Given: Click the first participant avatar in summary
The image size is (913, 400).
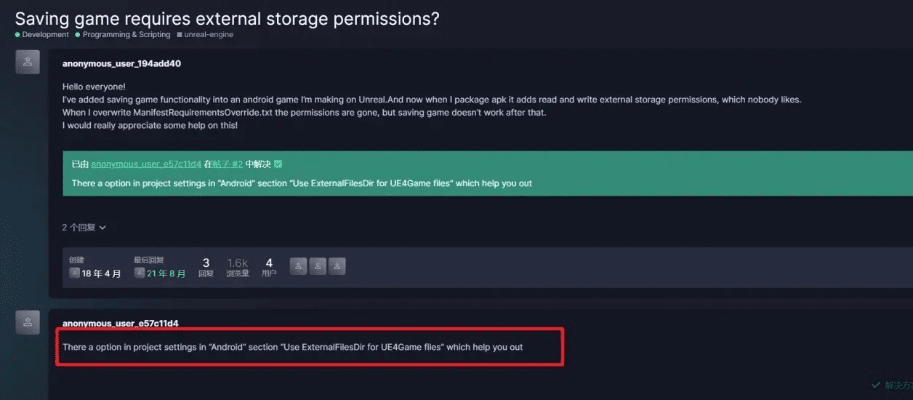Looking at the screenshot, I should [298, 266].
